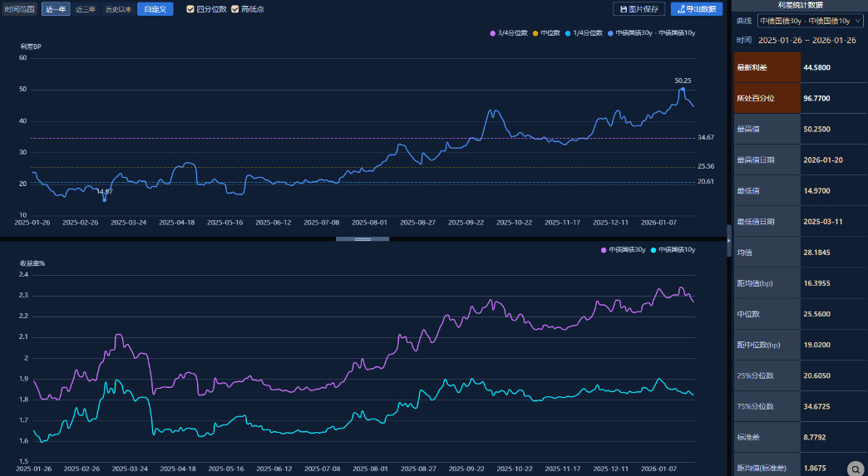Image resolution: width=868 pixels, height=476 pixels.
Task: Click the export icon in 导出数据
Action: (x=680, y=9)
